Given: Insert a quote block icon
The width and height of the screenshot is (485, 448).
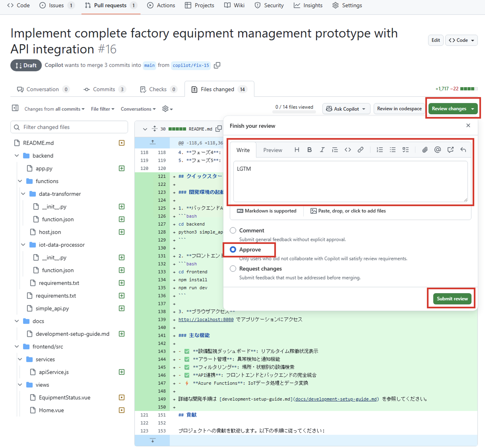Looking at the screenshot, I should 335,150.
